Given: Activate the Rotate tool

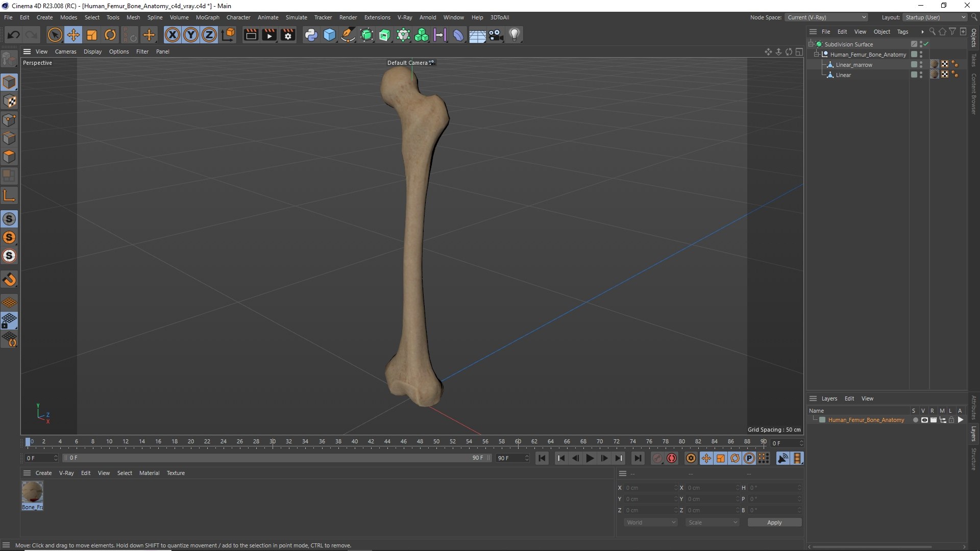Looking at the screenshot, I should click(110, 35).
